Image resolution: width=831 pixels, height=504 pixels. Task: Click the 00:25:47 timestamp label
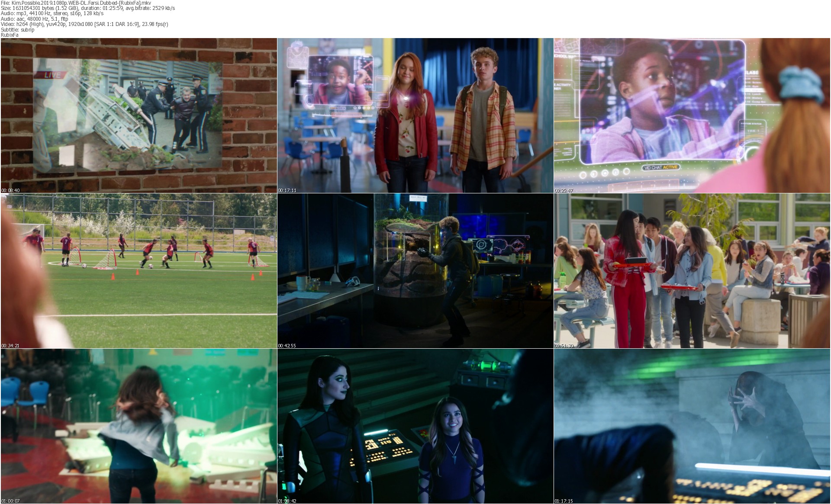564,190
